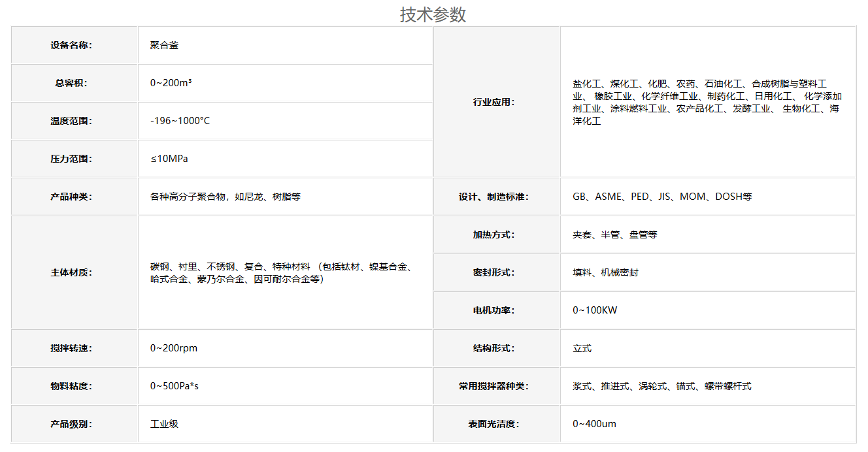Select the 0~100KW motor power value

click(x=594, y=310)
